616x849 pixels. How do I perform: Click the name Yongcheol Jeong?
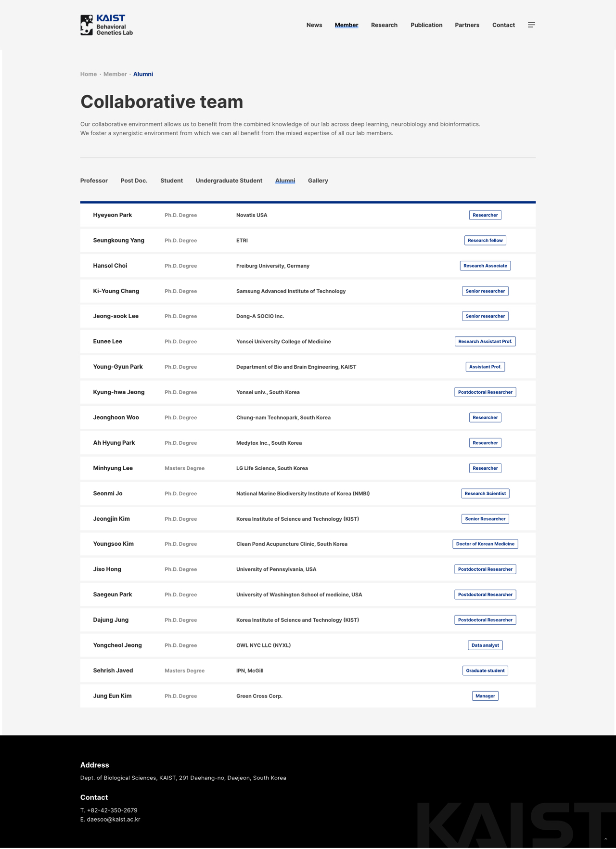pyautogui.click(x=117, y=645)
